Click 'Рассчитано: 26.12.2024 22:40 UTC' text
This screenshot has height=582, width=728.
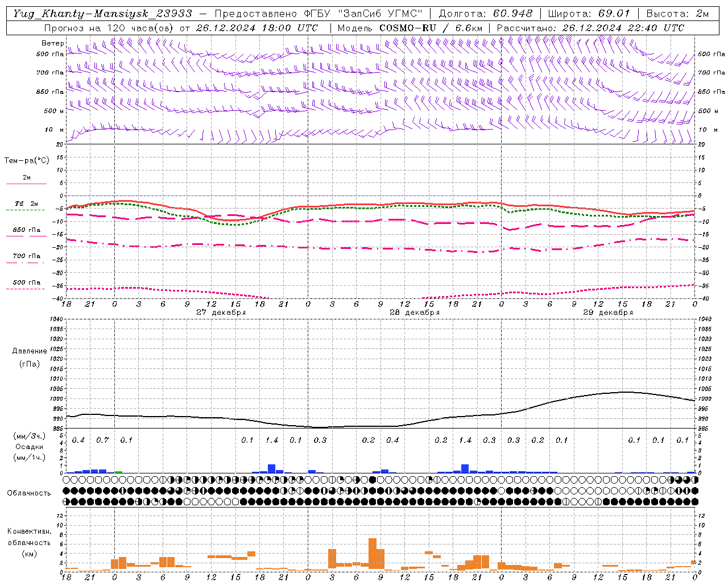click(590, 28)
